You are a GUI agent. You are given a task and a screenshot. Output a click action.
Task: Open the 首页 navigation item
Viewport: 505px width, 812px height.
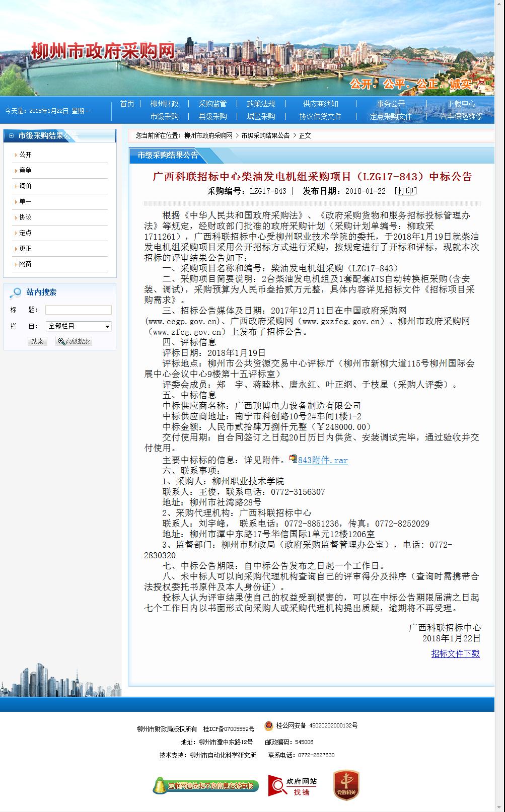click(x=127, y=104)
